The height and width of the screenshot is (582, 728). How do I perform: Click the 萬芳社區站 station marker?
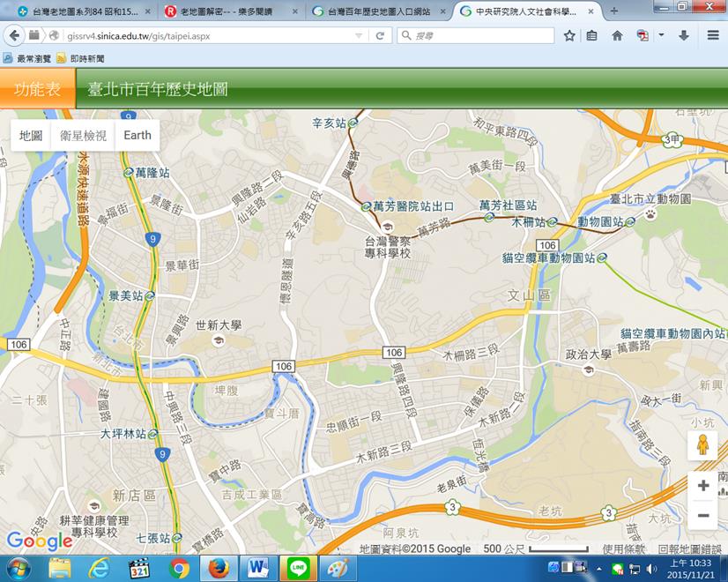click(x=488, y=217)
